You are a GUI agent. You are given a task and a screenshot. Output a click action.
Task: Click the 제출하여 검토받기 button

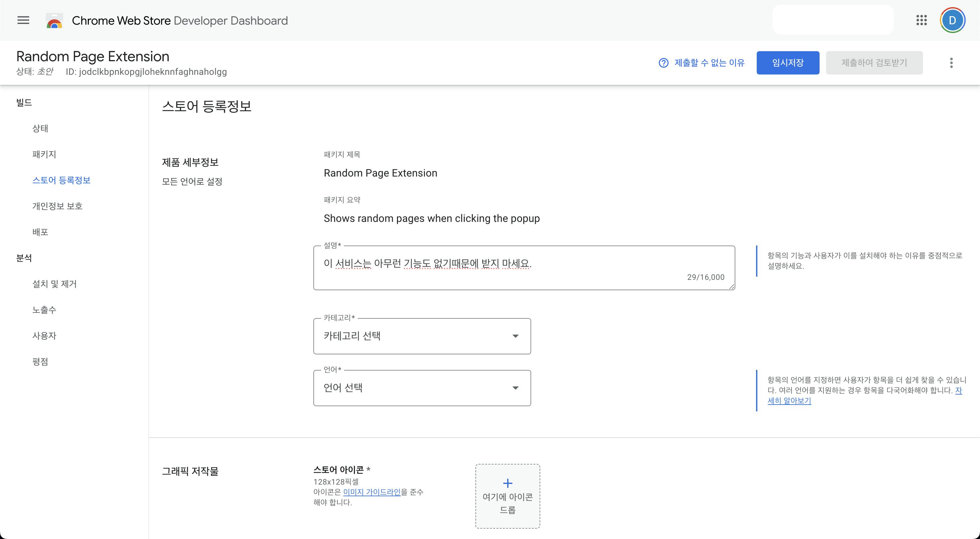[x=874, y=63]
